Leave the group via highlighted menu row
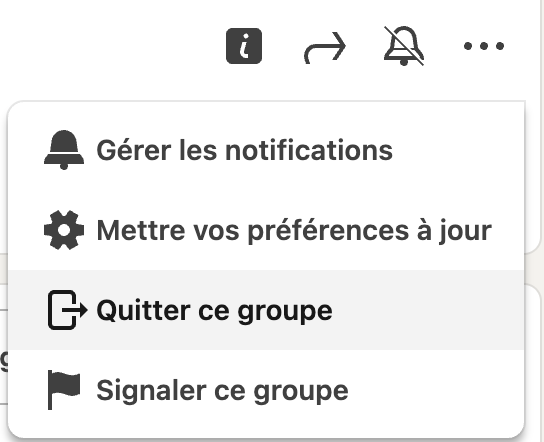 tap(266, 310)
